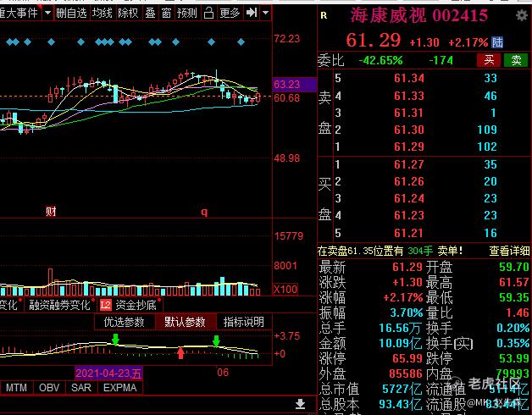This screenshot has width=532, height=415.
Task: Click buy level 1 price 61.27
Action: click(x=409, y=164)
